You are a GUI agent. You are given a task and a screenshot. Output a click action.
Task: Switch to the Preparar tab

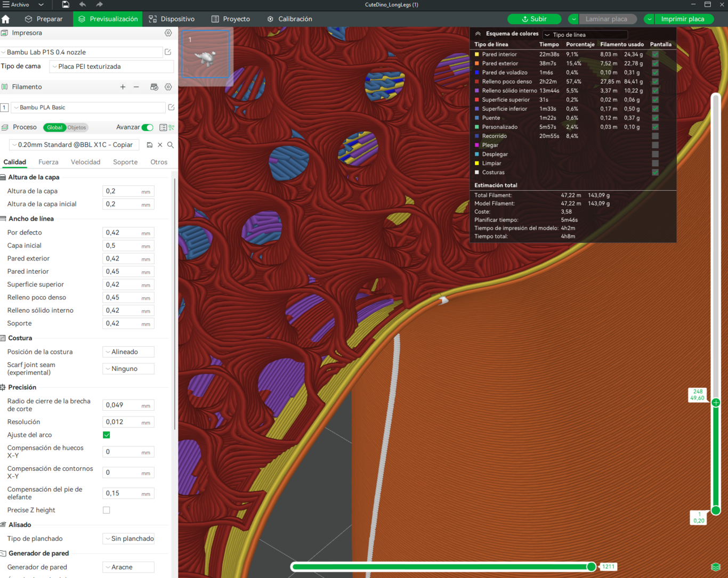pyautogui.click(x=44, y=19)
